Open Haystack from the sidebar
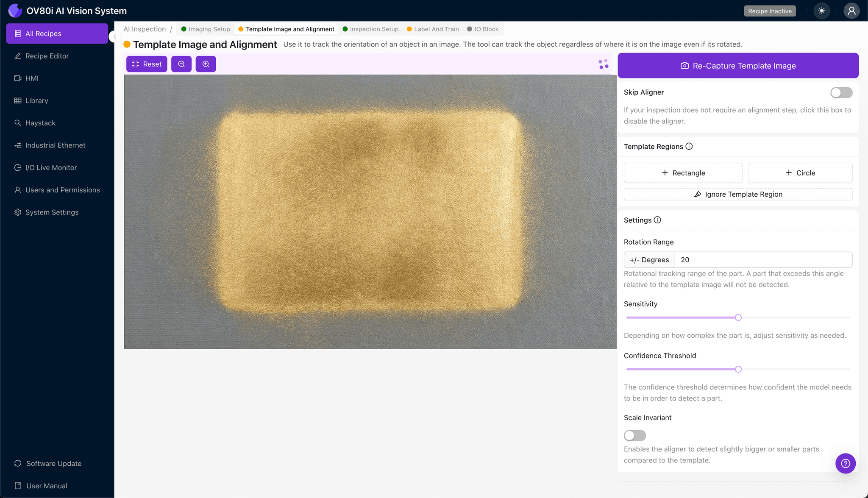This screenshot has height=498, width=868. pos(40,123)
